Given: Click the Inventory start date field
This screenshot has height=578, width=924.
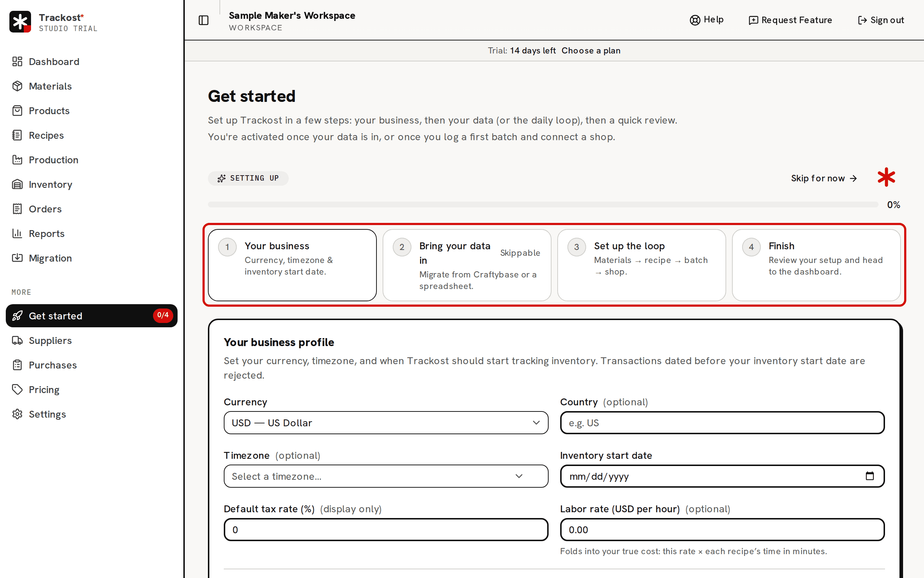Looking at the screenshot, I should (x=722, y=476).
